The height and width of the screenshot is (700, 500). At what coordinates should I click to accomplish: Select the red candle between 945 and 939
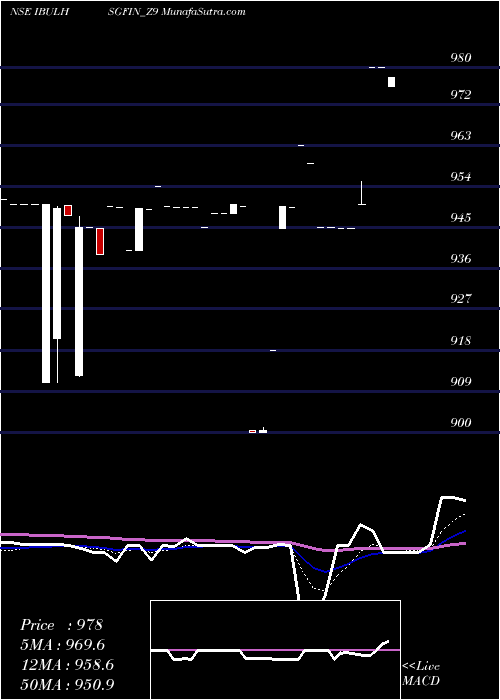click(x=100, y=242)
